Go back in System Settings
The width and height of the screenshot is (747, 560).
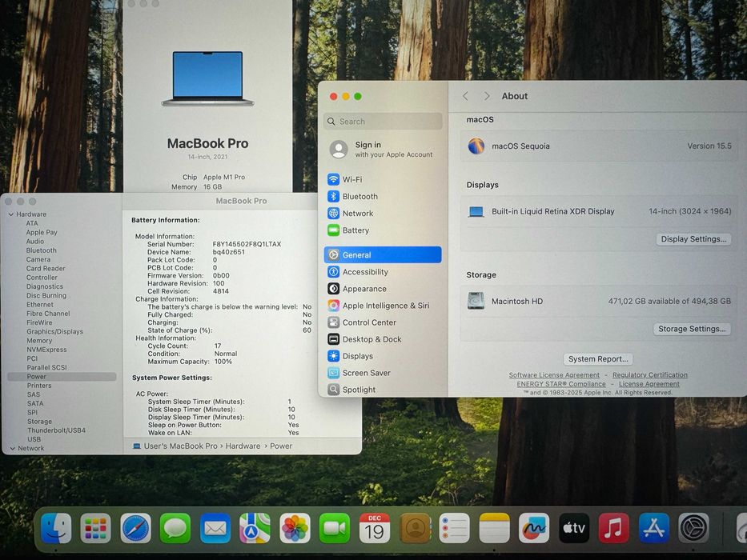[465, 96]
